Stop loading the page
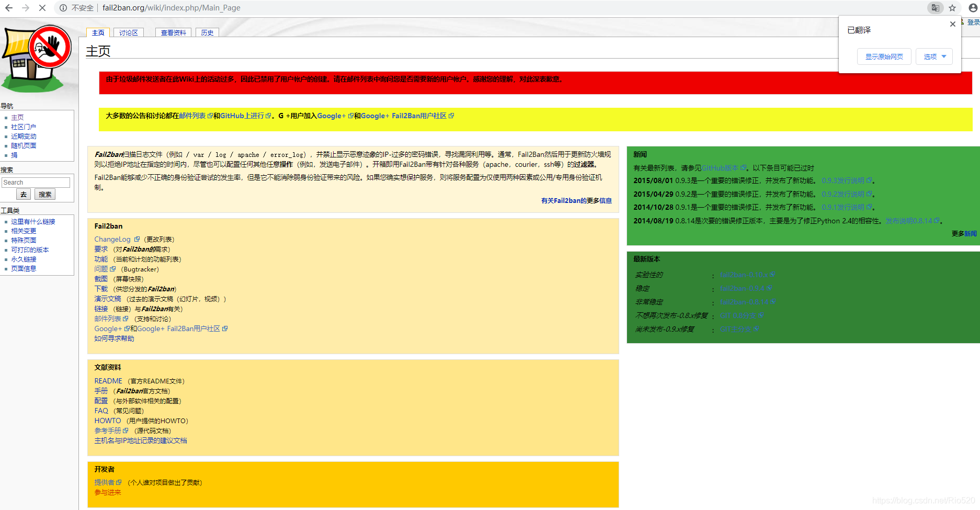This screenshot has height=510, width=980. click(42, 8)
